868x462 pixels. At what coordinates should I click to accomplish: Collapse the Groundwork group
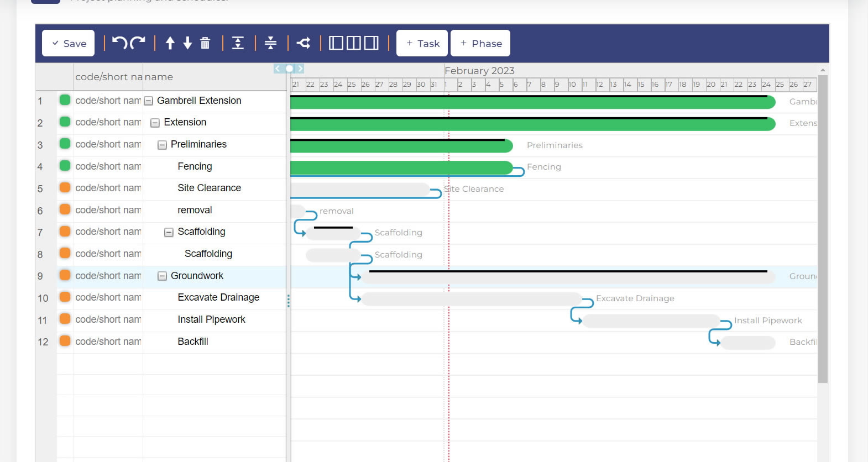click(162, 276)
